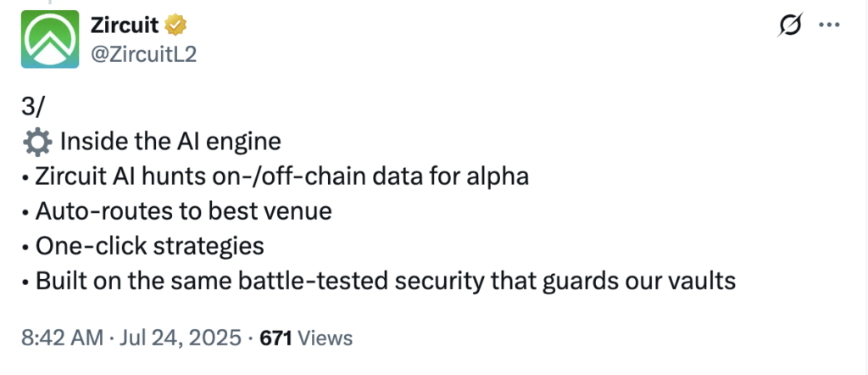Open the three-dot more options menu

coord(828,26)
